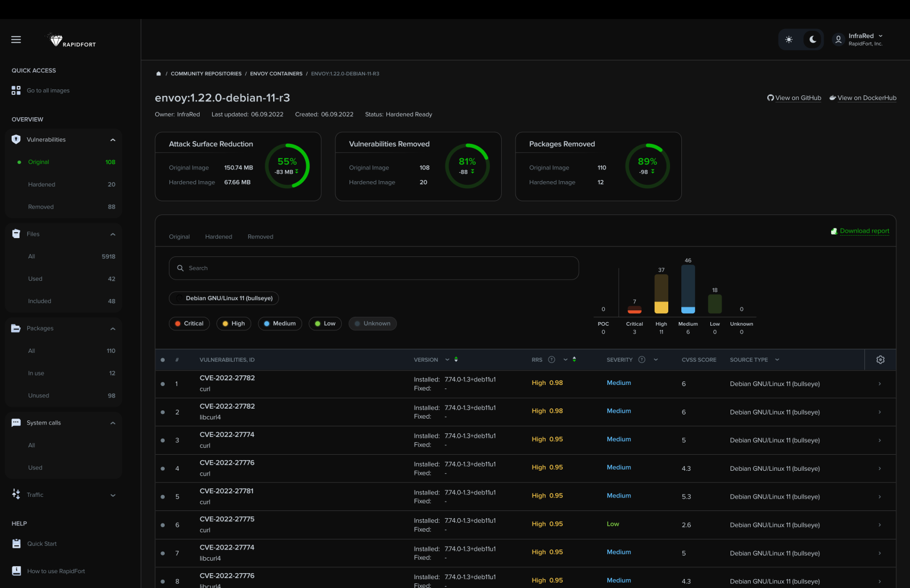Click the Medium bar in severity chart
910x588 pixels.
[688, 289]
